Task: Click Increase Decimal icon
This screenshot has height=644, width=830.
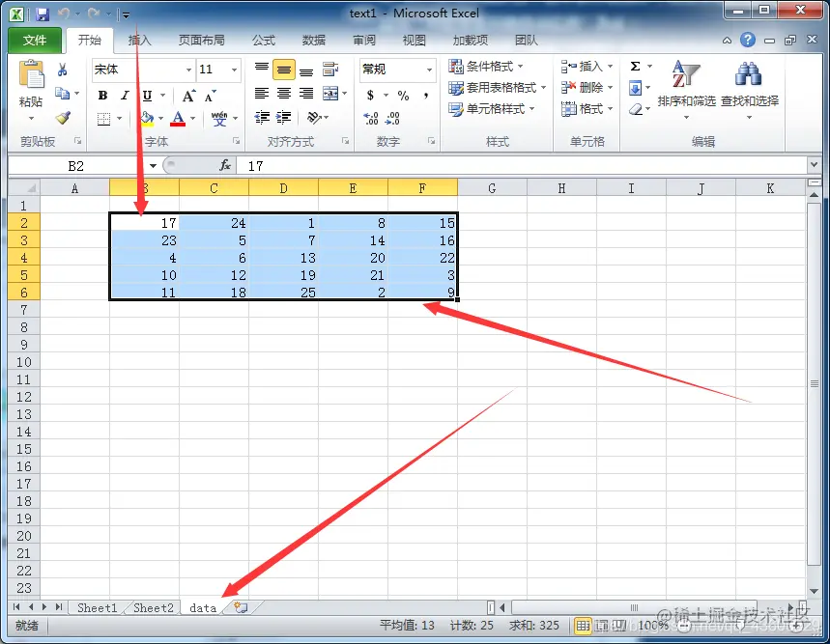Action: point(370,119)
